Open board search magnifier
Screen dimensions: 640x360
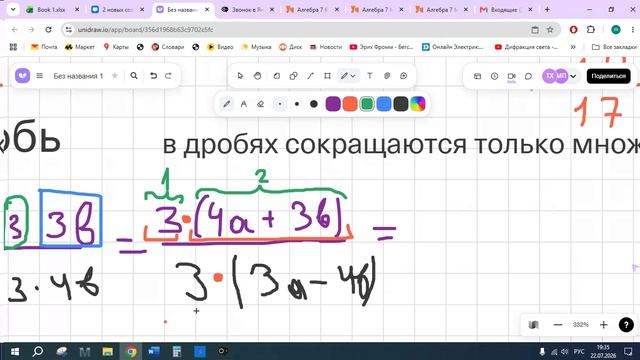[134, 76]
